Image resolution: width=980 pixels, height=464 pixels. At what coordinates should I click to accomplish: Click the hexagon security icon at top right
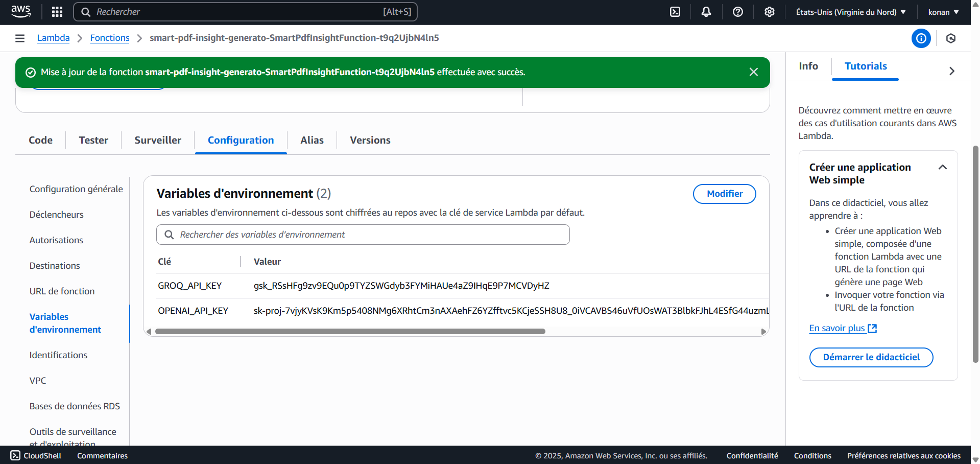951,38
